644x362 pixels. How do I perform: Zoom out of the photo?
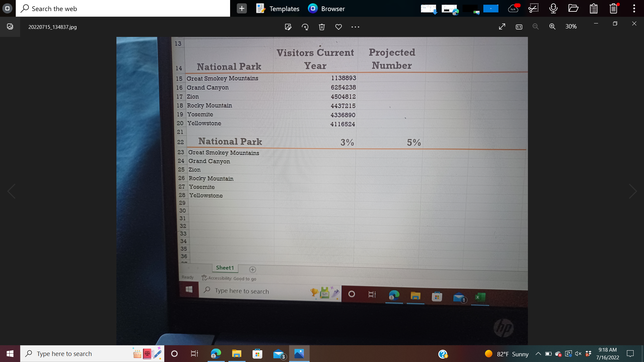click(x=536, y=26)
